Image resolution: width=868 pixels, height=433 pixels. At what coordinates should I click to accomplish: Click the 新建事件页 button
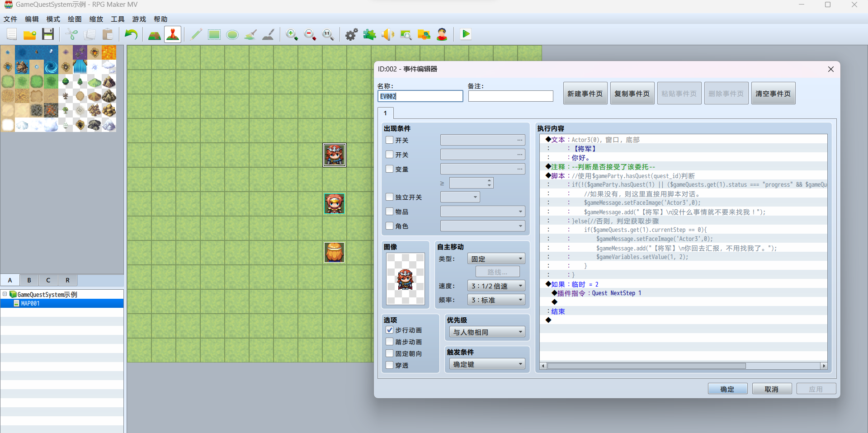[x=585, y=94]
